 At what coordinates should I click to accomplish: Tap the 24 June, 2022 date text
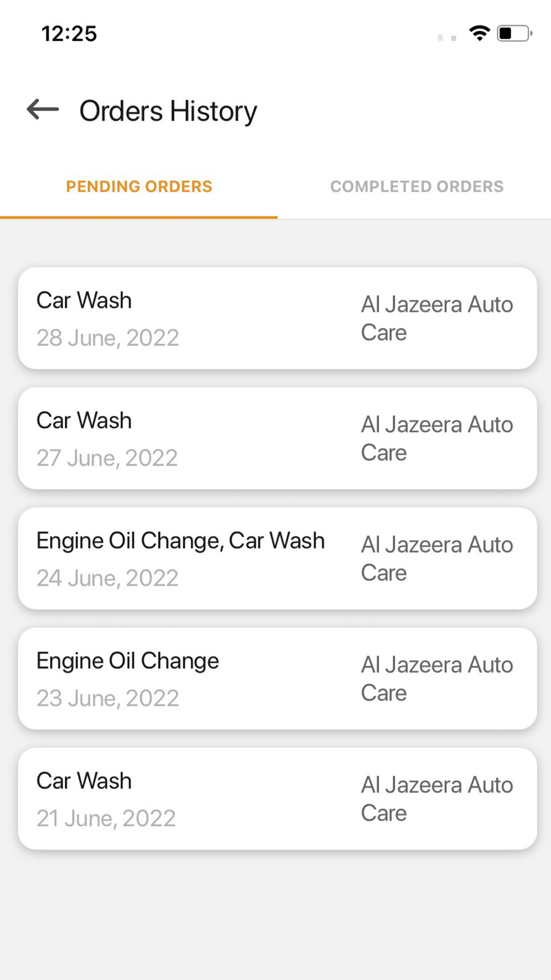[107, 578]
